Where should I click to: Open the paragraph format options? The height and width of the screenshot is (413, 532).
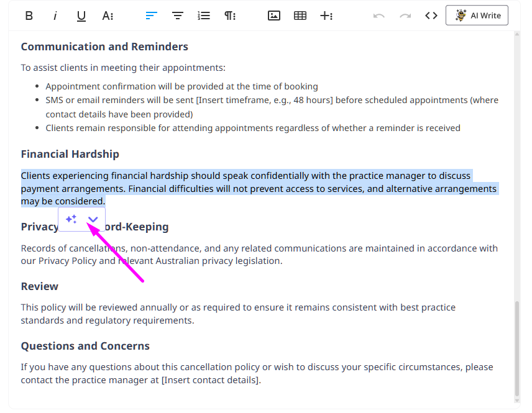(230, 16)
